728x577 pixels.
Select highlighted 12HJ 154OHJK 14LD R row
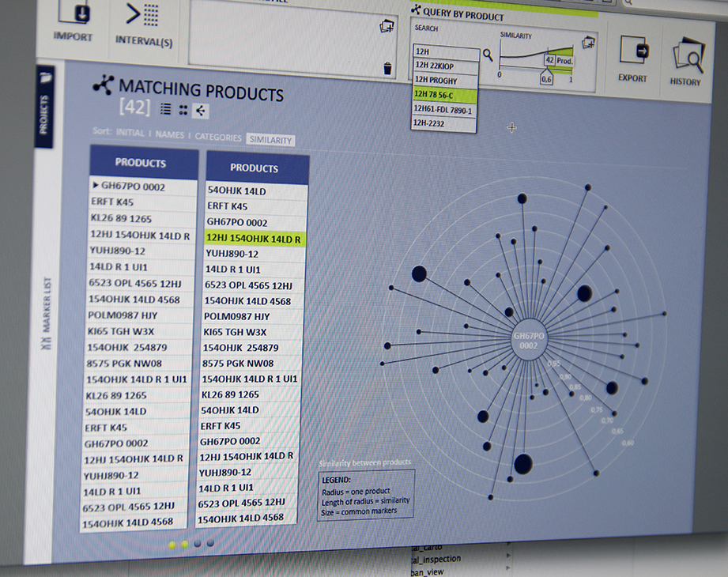pyautogui.click(x=255, y=239)
